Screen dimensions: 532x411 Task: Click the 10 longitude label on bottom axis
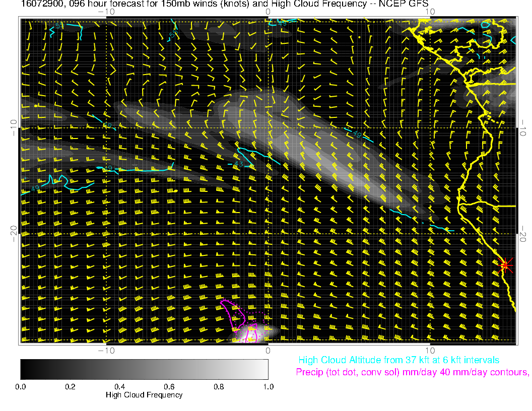pyautogui.click(x=429, y=350)
